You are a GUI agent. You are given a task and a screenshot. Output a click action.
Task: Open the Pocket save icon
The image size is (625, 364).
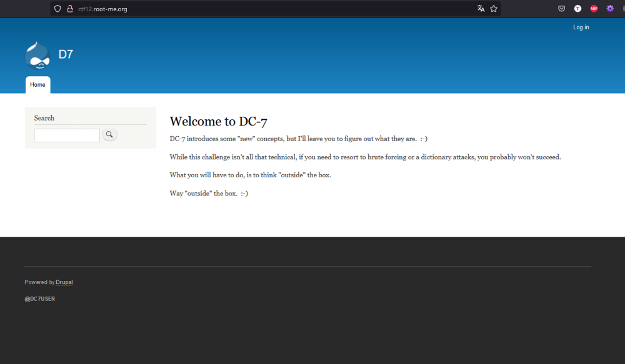point(561,9)
